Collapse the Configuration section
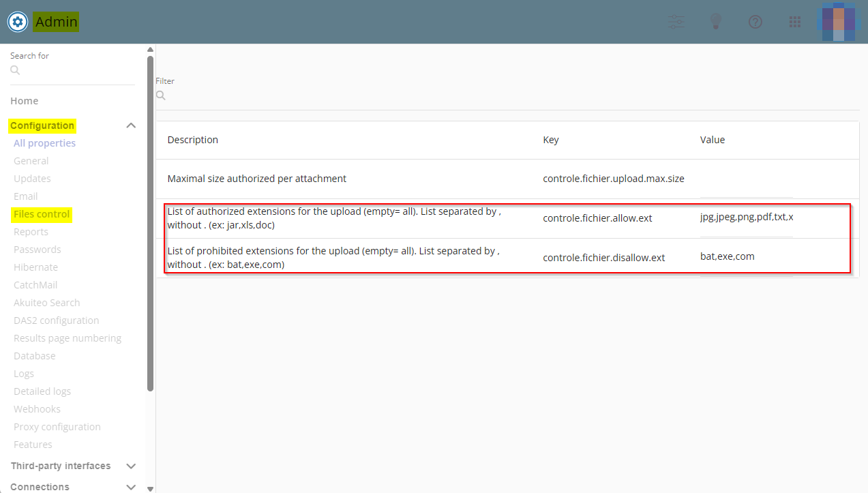This screenshot has width=868, height=493. point(132,125)
